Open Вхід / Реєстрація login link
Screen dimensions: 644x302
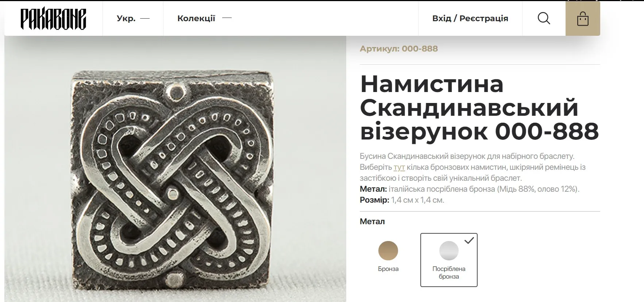click(470, 18)
